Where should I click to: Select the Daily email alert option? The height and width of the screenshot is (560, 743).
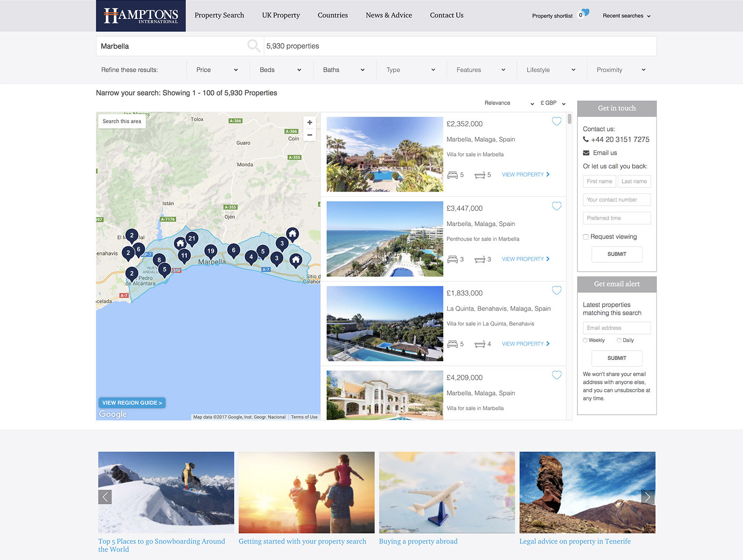(619, 340)
